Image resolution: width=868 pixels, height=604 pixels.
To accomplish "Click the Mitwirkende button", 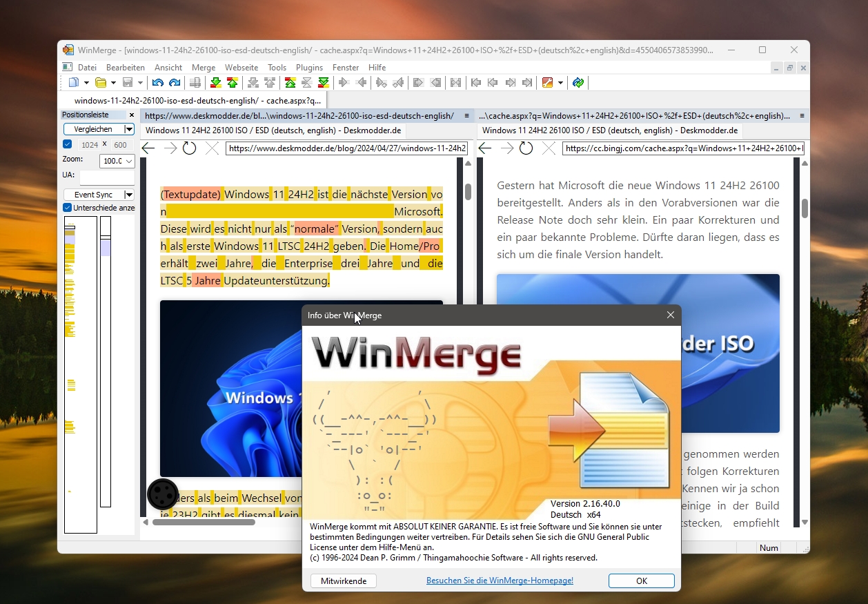I will tap(344, 581).
